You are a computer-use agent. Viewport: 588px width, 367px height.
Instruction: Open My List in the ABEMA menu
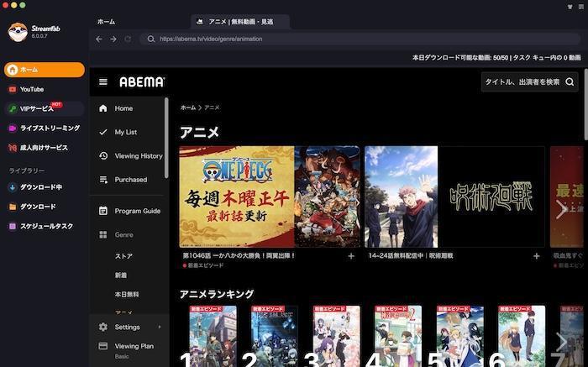128,132
